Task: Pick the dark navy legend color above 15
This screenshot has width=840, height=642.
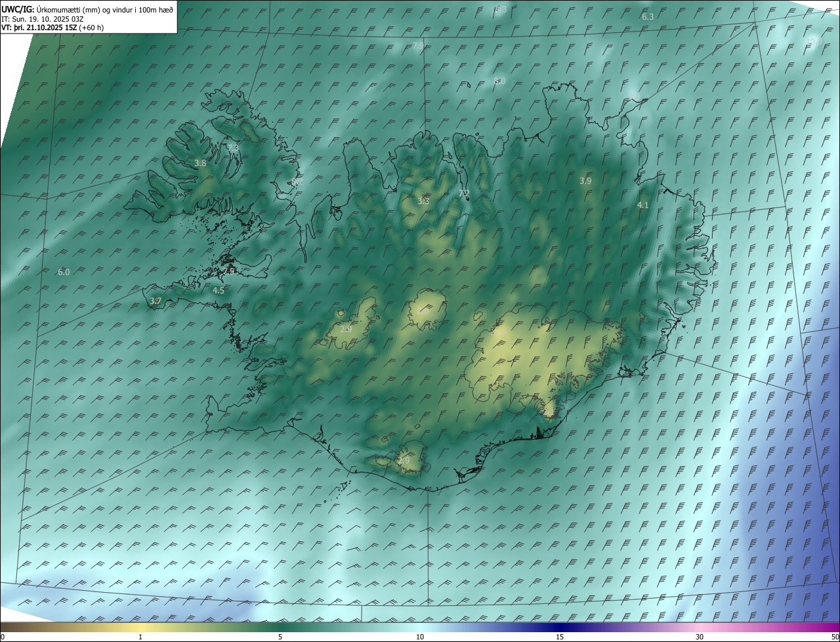Action: [x=560, y=627]
